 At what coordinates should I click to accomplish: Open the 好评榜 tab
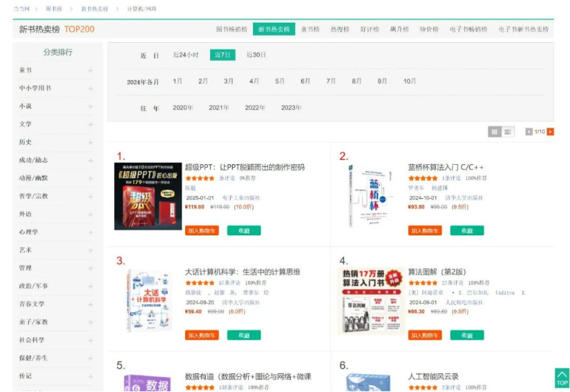[370, 30]
